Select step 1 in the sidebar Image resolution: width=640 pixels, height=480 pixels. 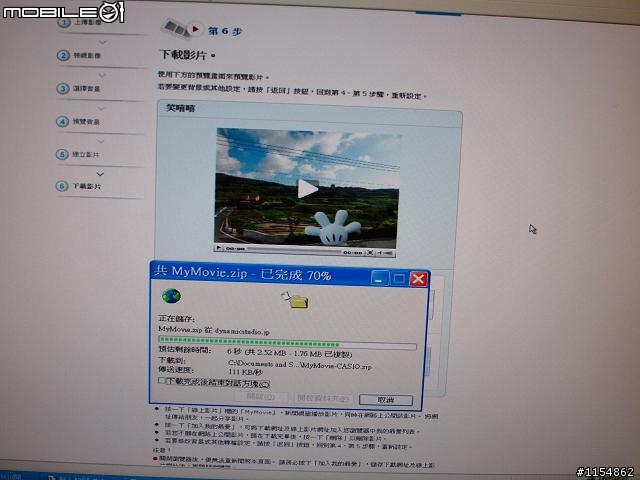tap(80, 22)
